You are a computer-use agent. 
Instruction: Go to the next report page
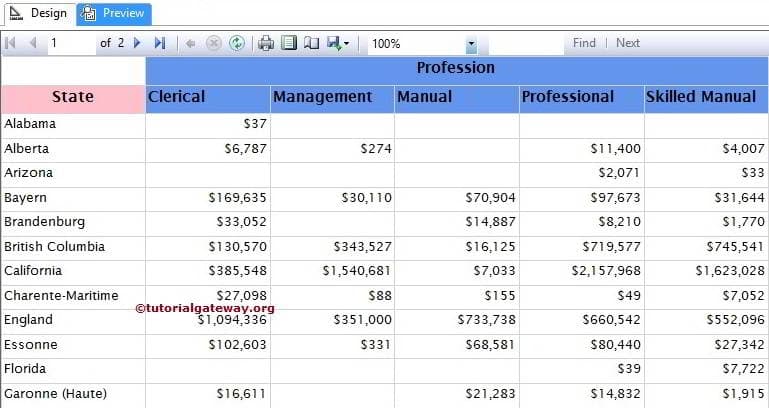point(138,43)
